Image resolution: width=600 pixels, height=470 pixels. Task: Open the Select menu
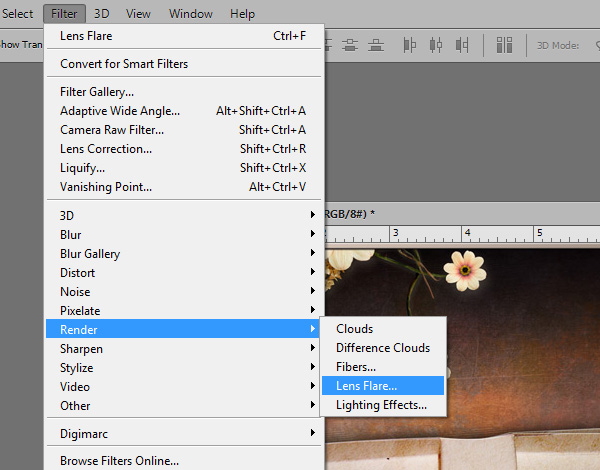tap(17, 14)
